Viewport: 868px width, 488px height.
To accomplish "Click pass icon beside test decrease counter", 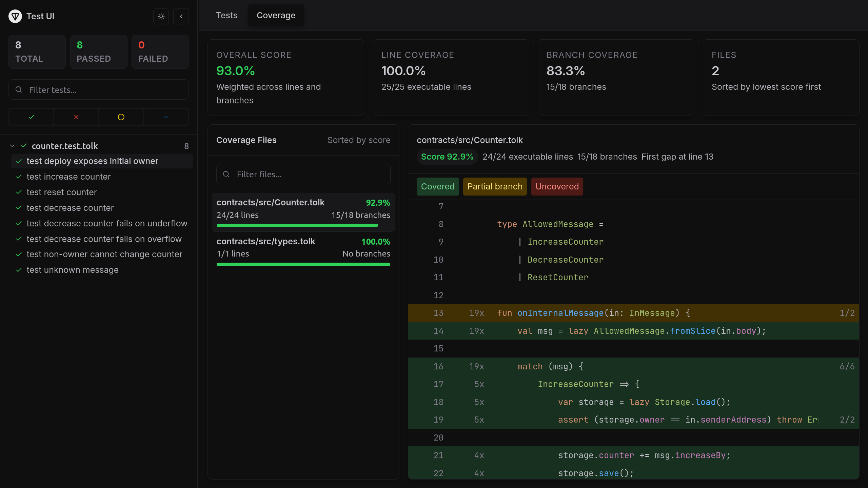I will click(19, 208).
